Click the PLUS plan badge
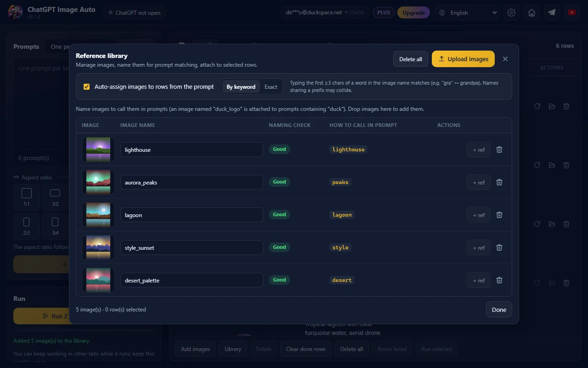Image resolution: width=588 pixels, height=368 pixels. coord(383,12)
